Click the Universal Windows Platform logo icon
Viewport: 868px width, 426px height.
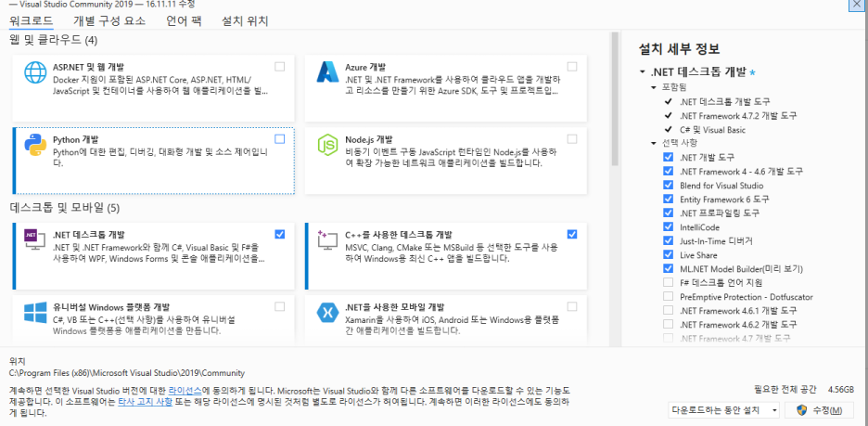pos(35,313)
